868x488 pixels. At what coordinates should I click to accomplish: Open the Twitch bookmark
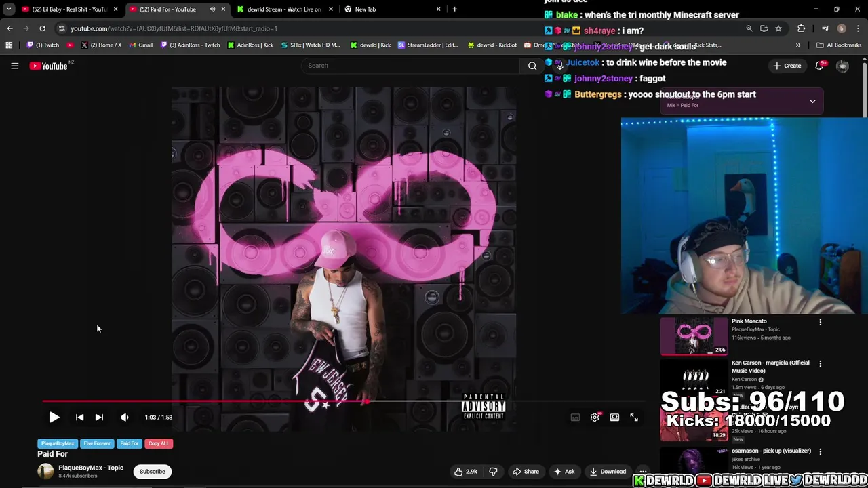(43, 45)
